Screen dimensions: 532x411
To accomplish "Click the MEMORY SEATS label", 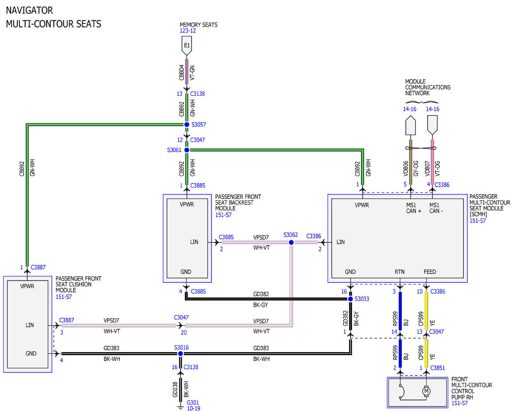I will point(199,25).
